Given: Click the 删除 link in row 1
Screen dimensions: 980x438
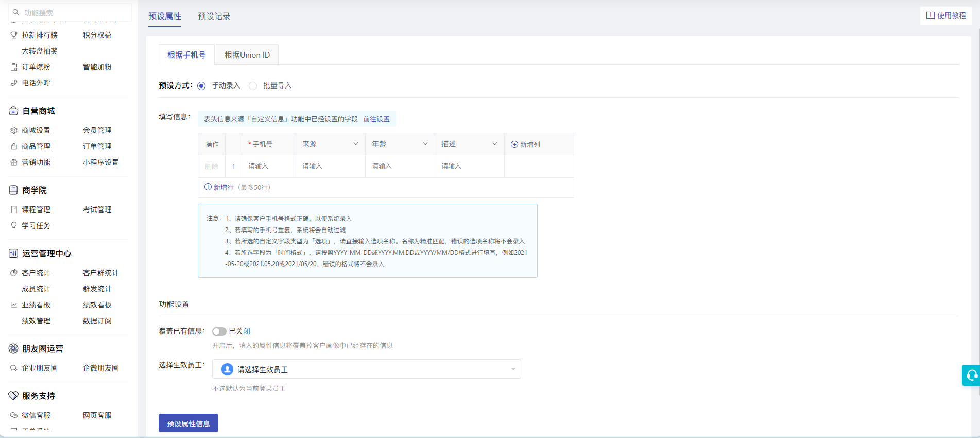Looking at the screenshot, I should point(212,166).
